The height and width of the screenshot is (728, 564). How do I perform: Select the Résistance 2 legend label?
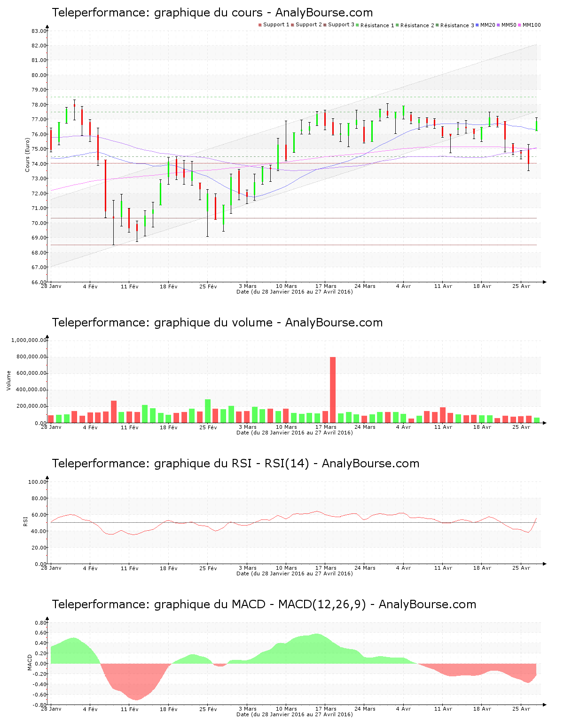pos(417,25)
